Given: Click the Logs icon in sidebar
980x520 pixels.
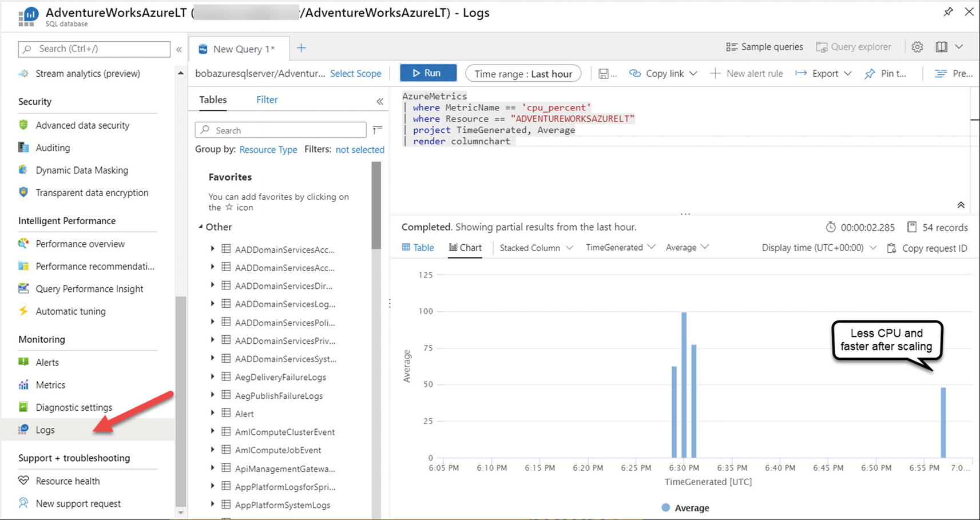Looking at the screenshot, I should coord(23,430).
